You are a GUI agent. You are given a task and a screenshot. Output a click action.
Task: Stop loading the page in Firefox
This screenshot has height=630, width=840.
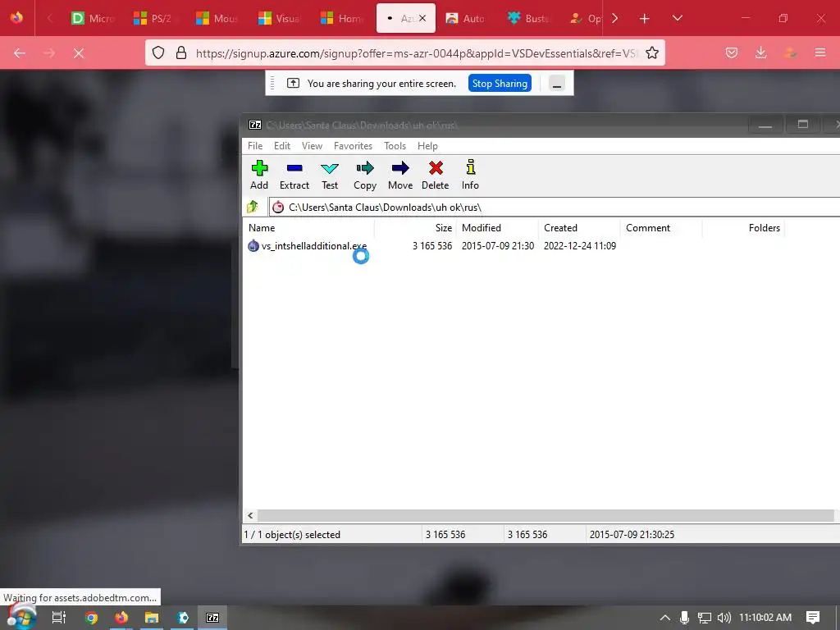coord(79,53)
